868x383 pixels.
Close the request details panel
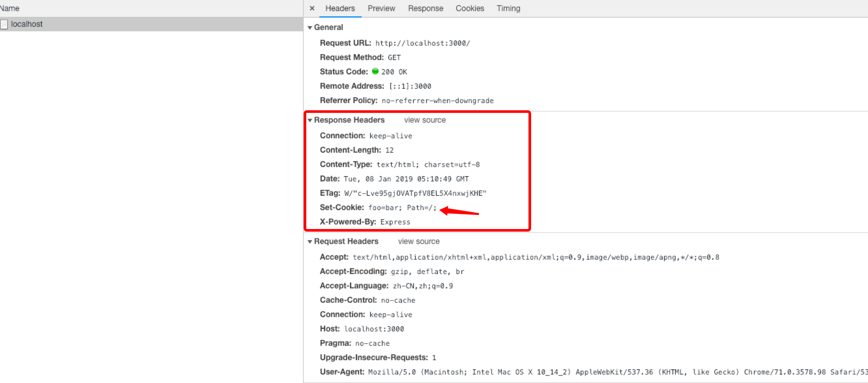click(x=312, y=8)
